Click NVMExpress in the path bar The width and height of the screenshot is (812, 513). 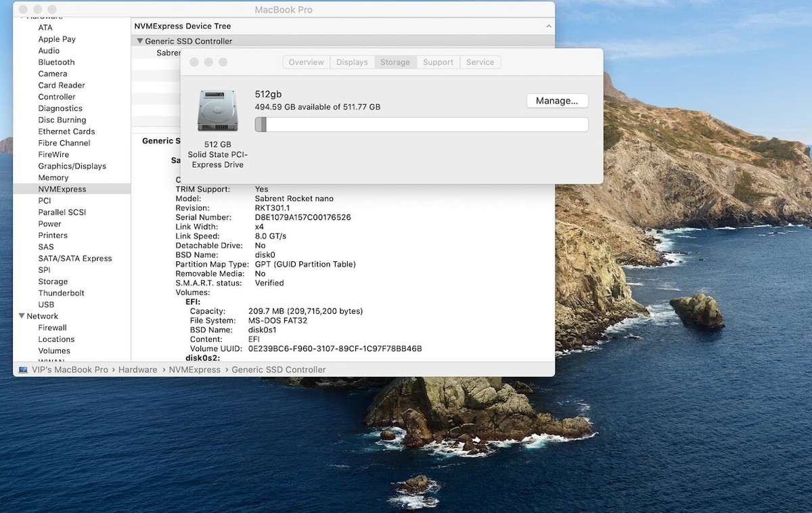point(195,370)
